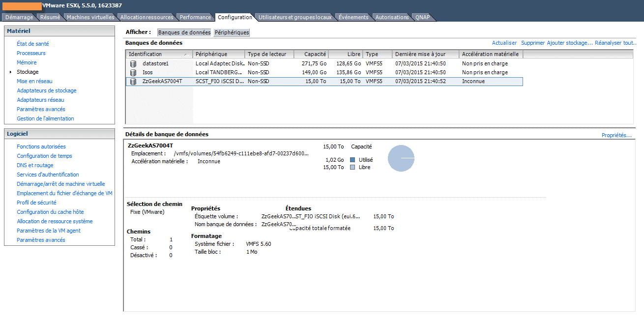Open Services d'authentification
The width and height of the screenshot is (644, 322).
pyautogui.click(x=48, y=175)
